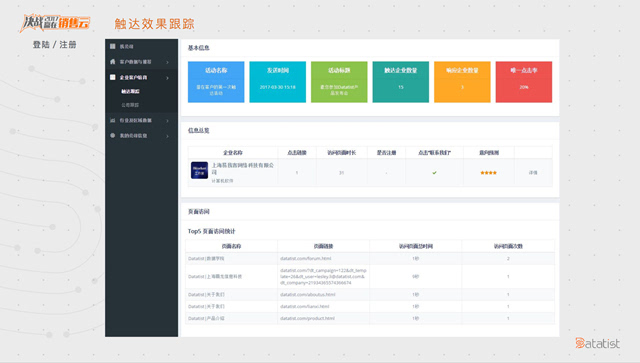Screen dimensions: 640x363
Task: Open the 详情 link in the company row
Action: [533, 173]
